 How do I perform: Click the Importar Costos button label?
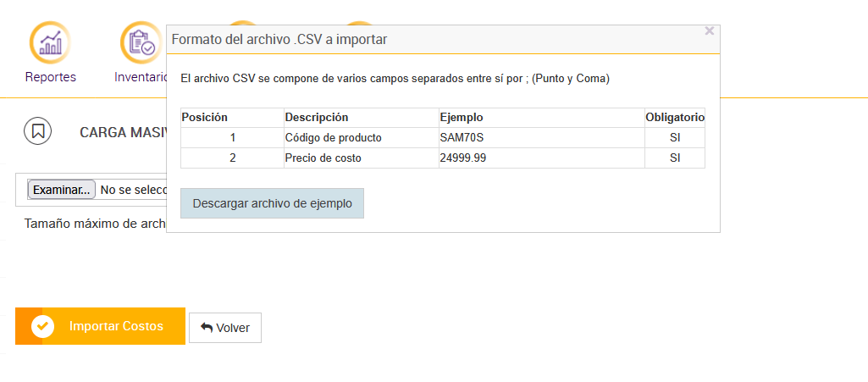(x=116, y=326)
